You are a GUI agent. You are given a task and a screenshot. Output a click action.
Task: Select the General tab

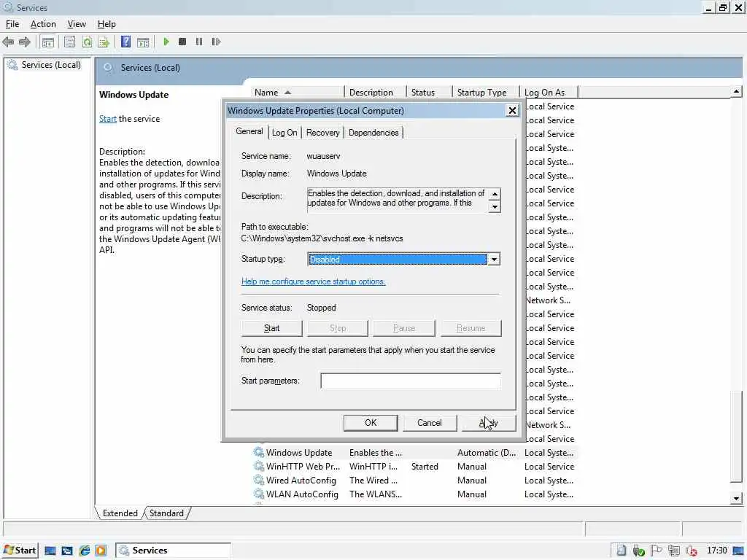click(249, 131)
